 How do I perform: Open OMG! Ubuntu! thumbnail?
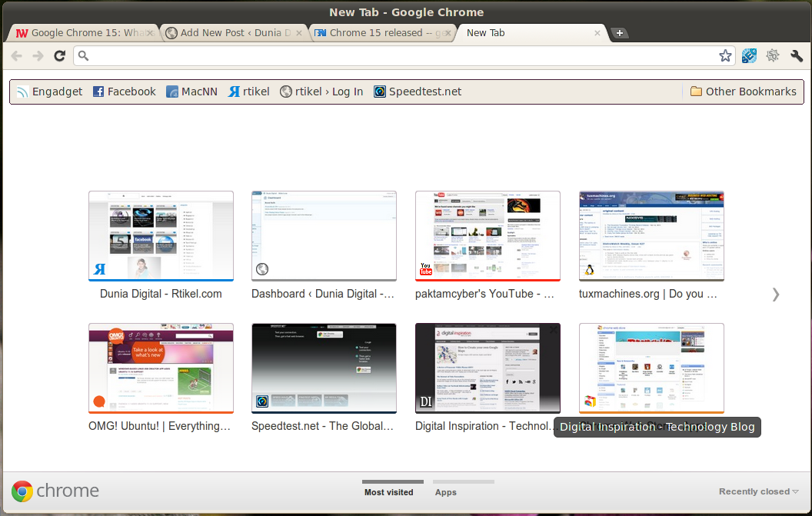point(161,368)
